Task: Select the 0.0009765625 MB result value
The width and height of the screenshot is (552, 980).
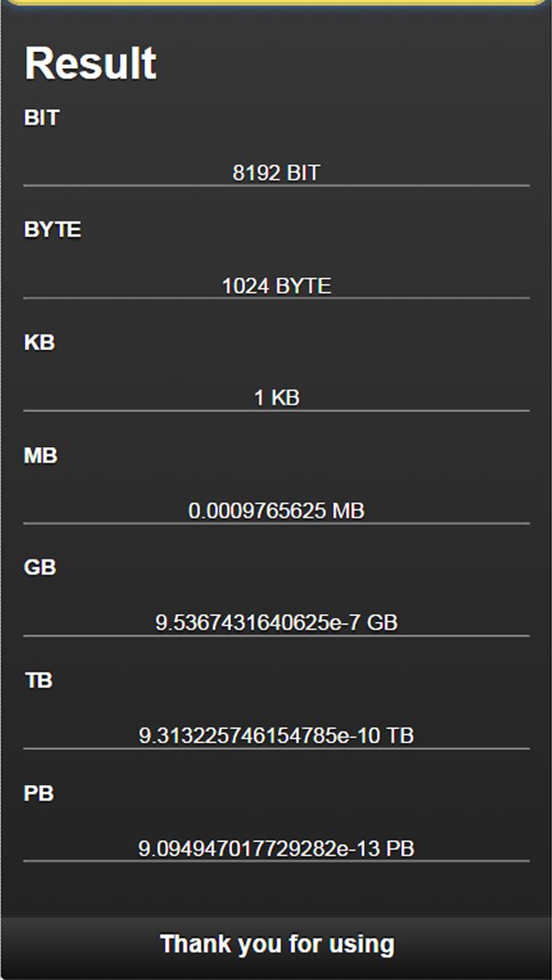Action: [x=276, y=511]
